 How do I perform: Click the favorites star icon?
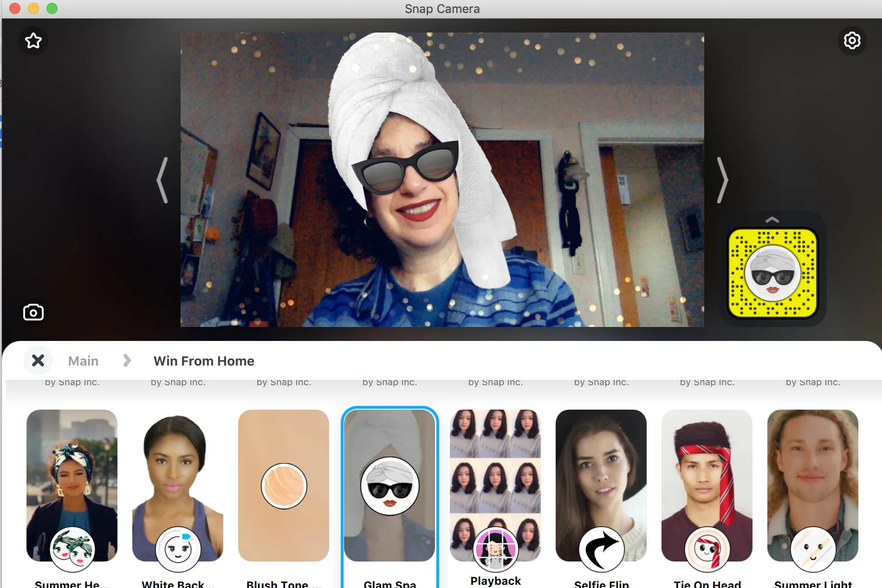point(34,41)
